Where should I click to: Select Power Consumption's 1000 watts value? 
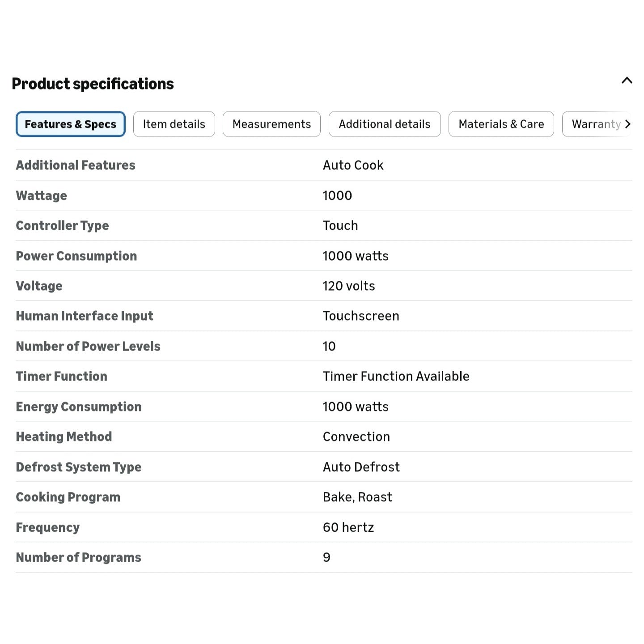(x=356, y=256)
